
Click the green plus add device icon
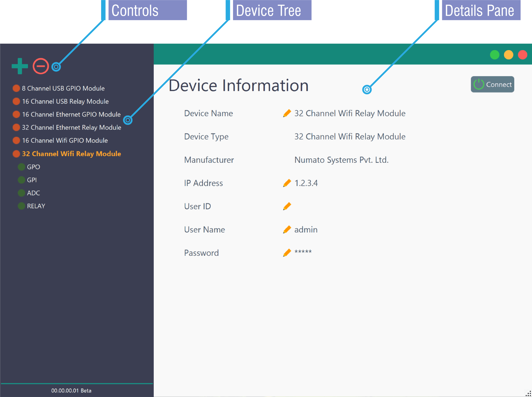20,66
